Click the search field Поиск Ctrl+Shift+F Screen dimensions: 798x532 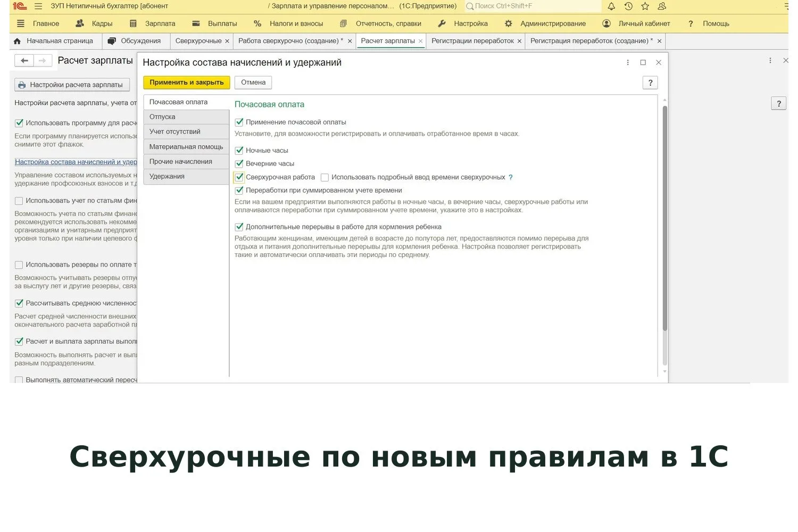pos(533,6)
